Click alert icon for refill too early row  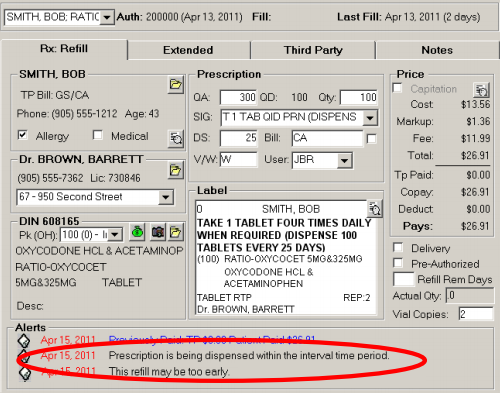tap(25, 373)
